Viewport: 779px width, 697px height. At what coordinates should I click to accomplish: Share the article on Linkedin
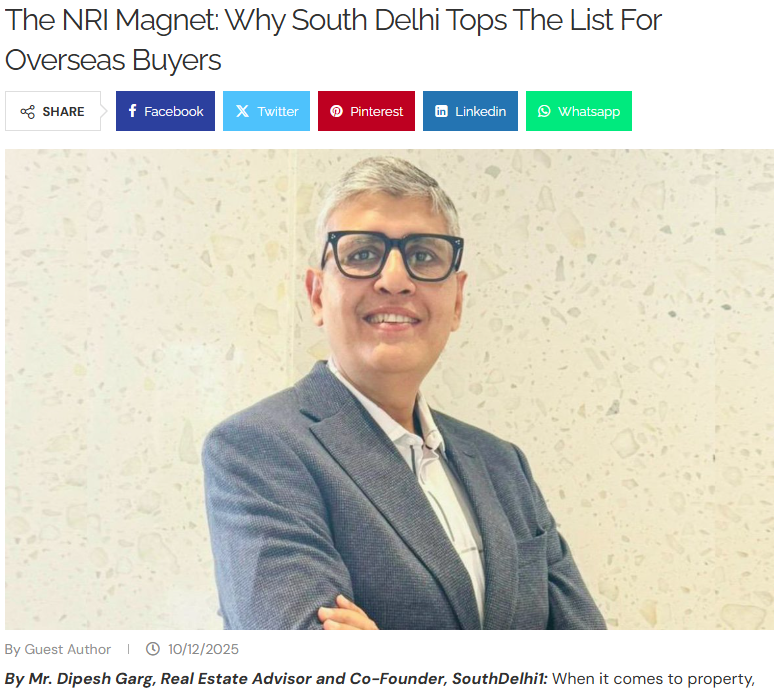[470, 111]
